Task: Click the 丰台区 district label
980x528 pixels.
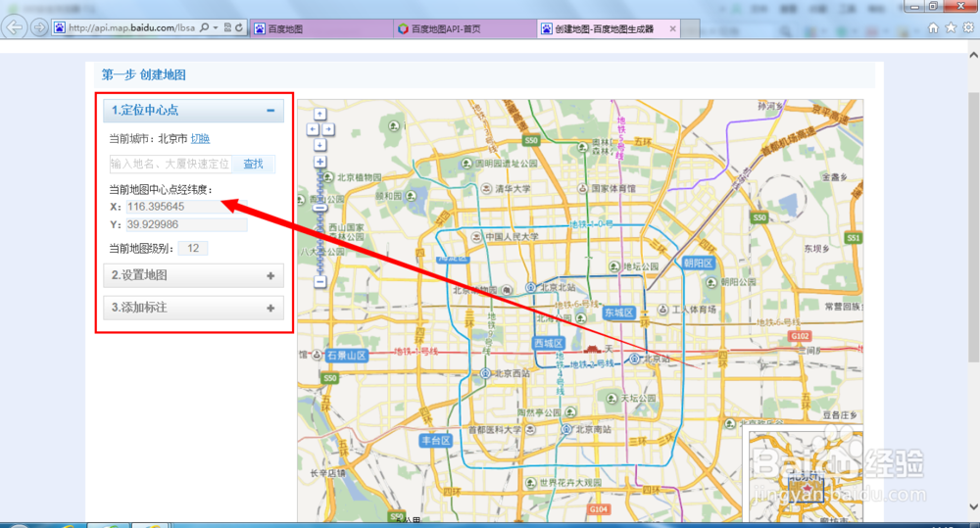Action: coord(436,441)
